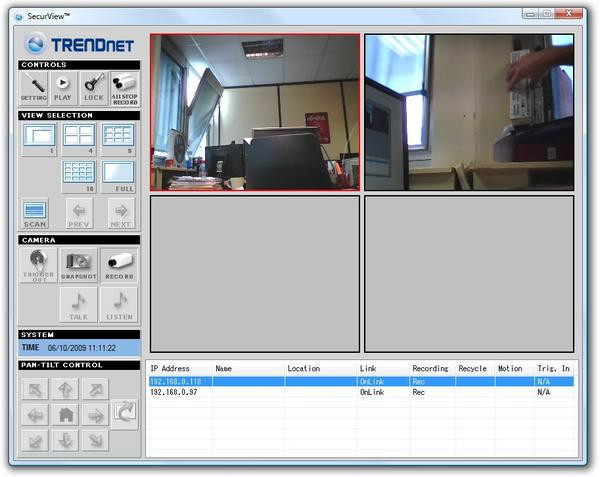
Task: Pan-tilt camera up-left arrow
Action: pyautogui.click(x=35, y=389)
